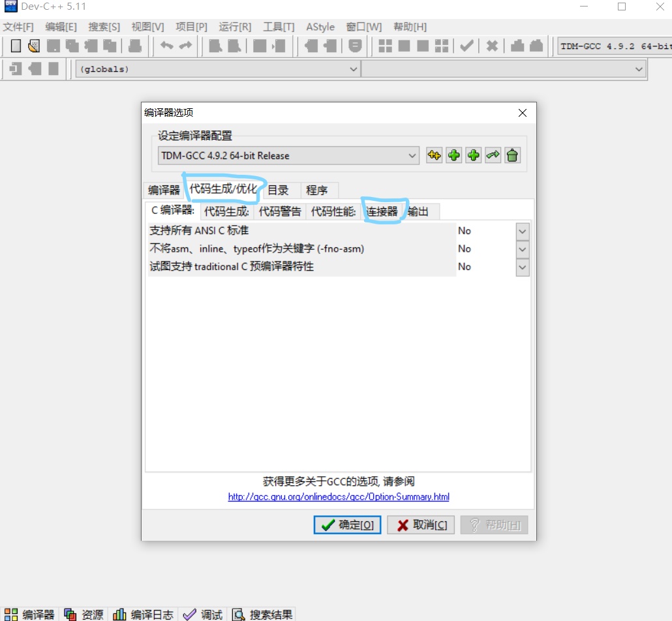Click the Redo arrow in the toolbar
672x621 pixels.
coord(185,46)
